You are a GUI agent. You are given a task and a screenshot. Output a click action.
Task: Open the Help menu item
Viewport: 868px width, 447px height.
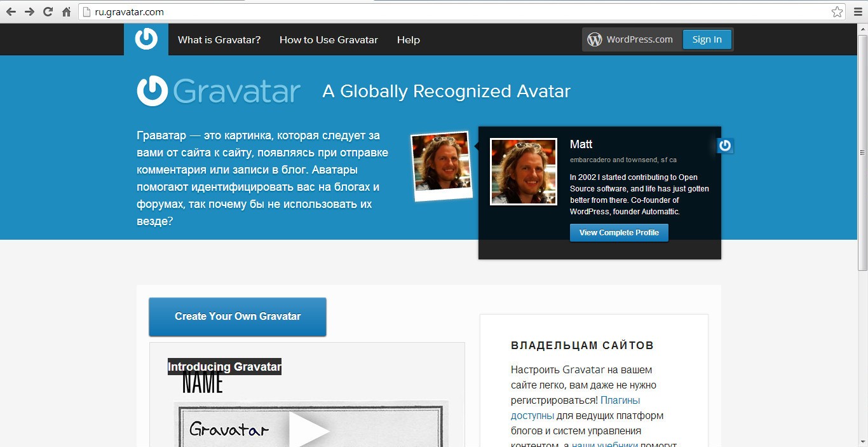coord(409,39)
